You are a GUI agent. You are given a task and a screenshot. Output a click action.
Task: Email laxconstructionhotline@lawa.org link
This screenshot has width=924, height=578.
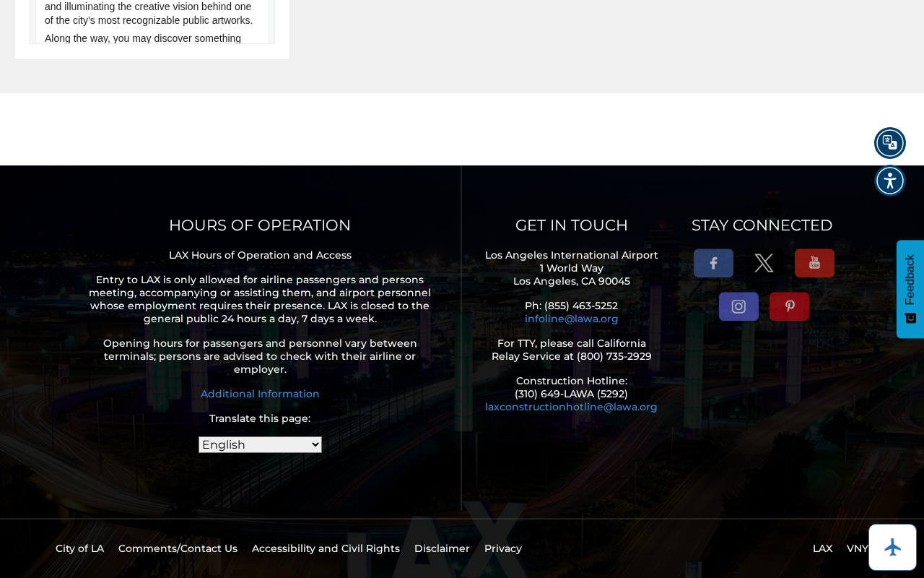[571, 407]
